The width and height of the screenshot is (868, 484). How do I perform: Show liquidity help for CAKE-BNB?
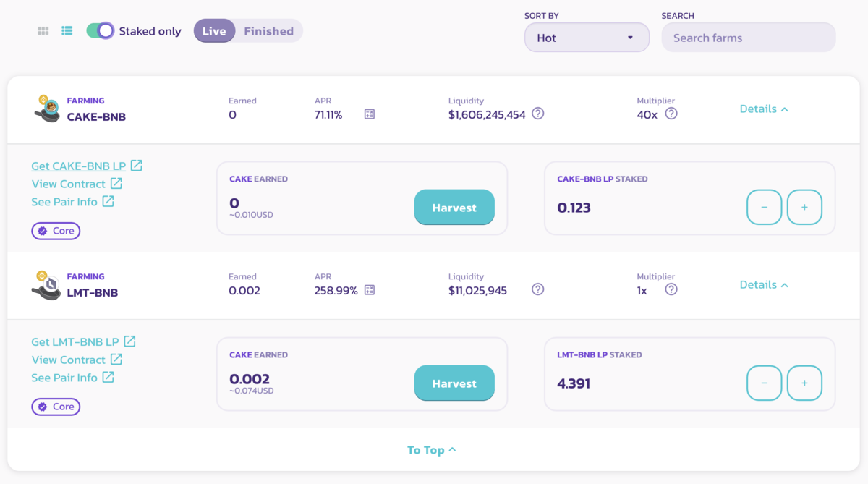tap(537, 114)
